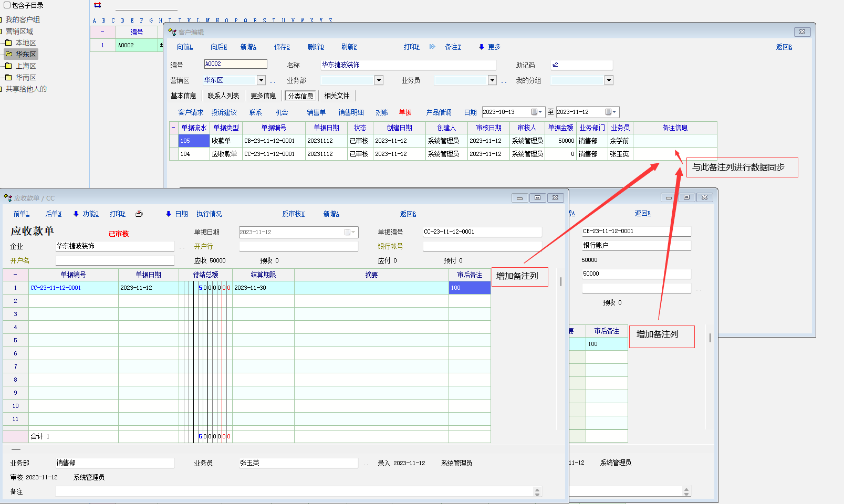The height and width of the screenshot is (504, 844).
Task: Click 保存 in customer edit toolbar
Action: [x=282, y=47]
